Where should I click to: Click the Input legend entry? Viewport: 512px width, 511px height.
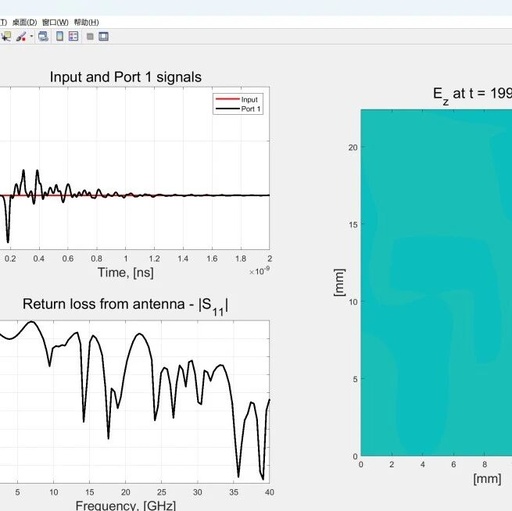237,99
